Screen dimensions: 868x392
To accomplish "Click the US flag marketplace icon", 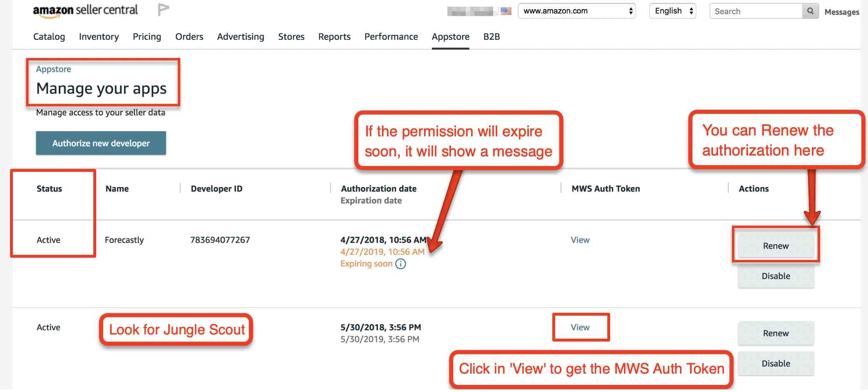I will (x=506, y=11).
